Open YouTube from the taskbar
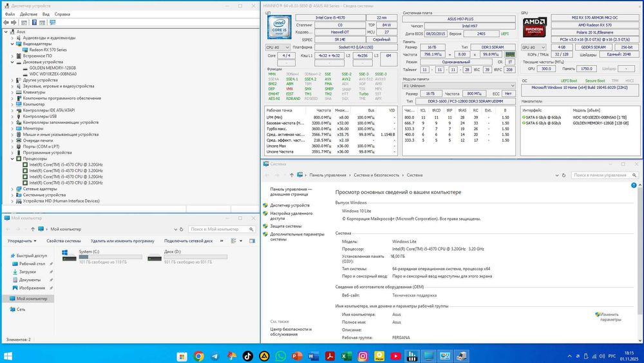644x363 pixels. coord(395,356)
